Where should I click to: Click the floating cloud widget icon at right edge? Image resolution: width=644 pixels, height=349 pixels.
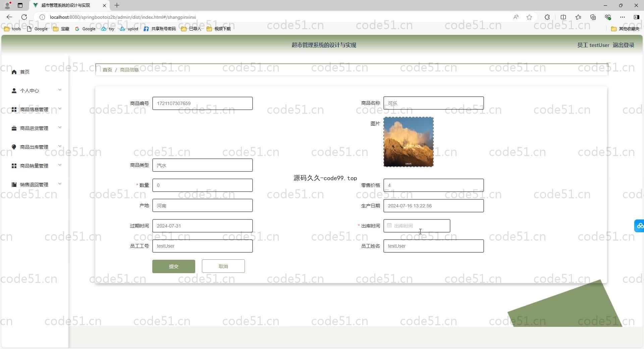[x=640, y=226]
